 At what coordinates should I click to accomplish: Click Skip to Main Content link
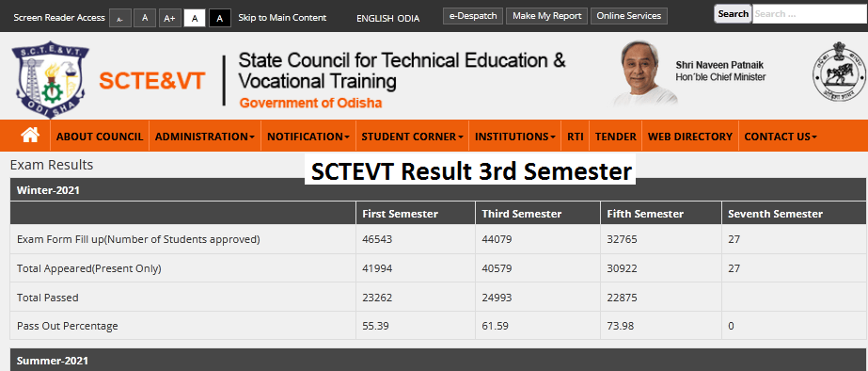282,18
